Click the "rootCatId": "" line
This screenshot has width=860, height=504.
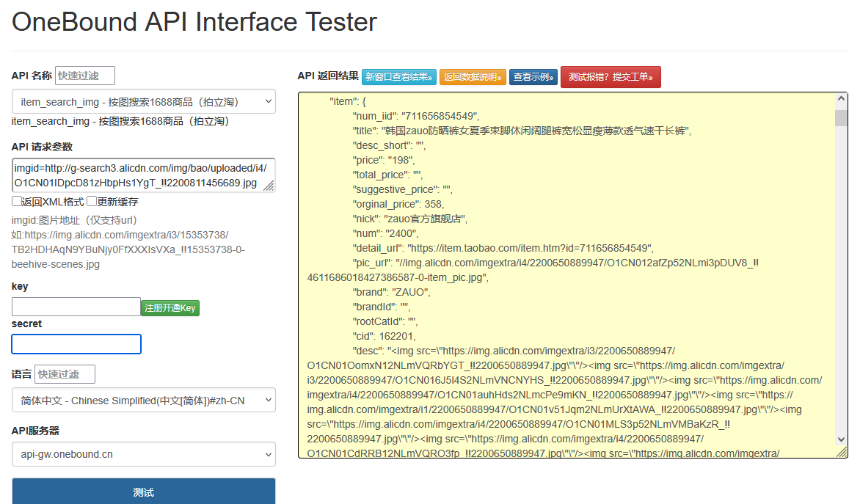pyautogui.click(x=385, y=321)
